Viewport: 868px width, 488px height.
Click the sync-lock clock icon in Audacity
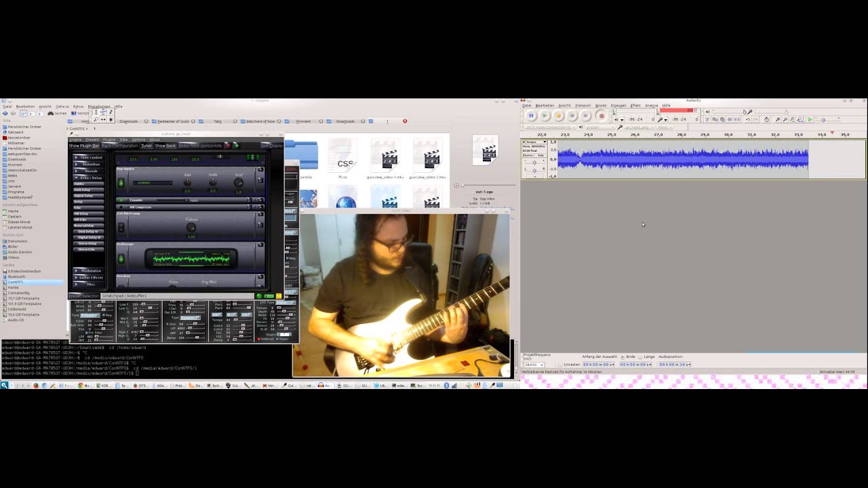[x=766, y=119]
